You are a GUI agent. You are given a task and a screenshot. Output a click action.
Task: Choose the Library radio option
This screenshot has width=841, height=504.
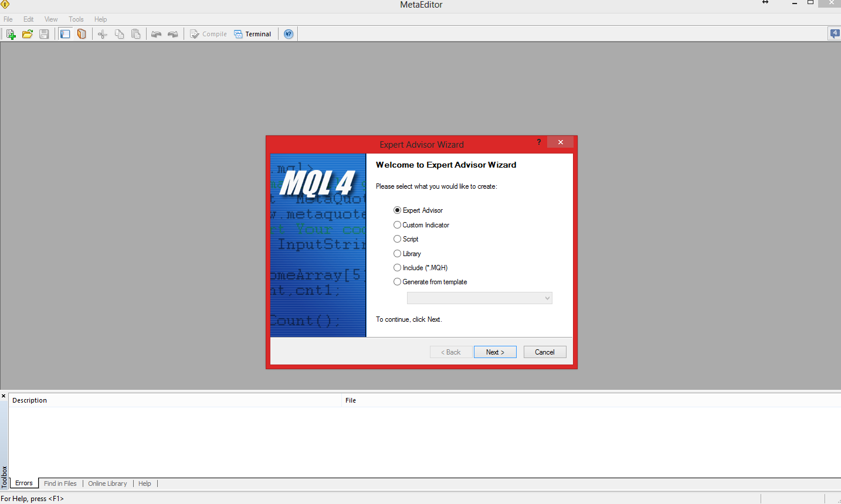408,254
